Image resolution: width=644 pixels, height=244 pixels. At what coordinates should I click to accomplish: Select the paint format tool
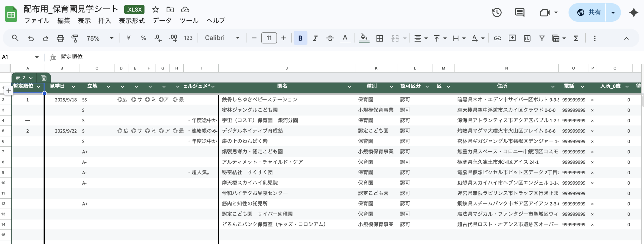75,38
